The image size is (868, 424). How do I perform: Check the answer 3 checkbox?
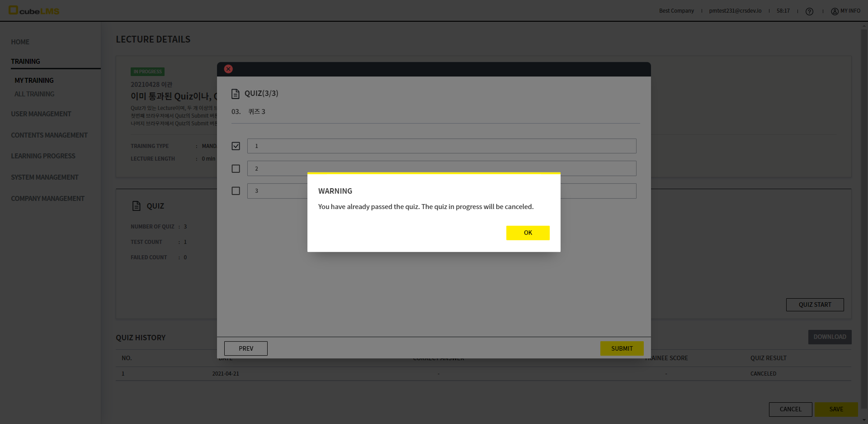pyautogui.click(x=236, y=191)
